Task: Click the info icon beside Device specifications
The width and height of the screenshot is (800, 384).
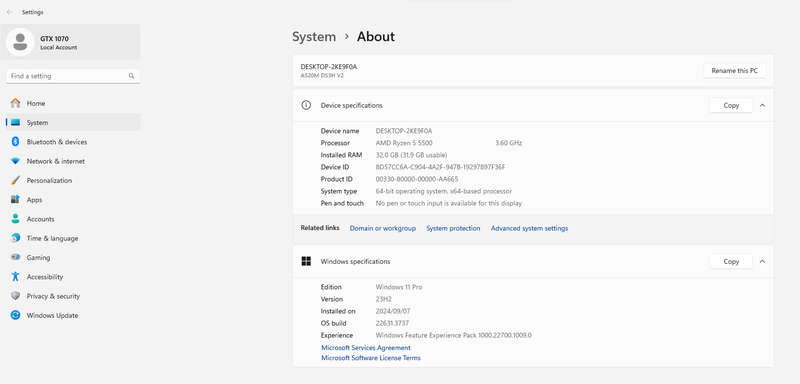Action: pos(306,105)
